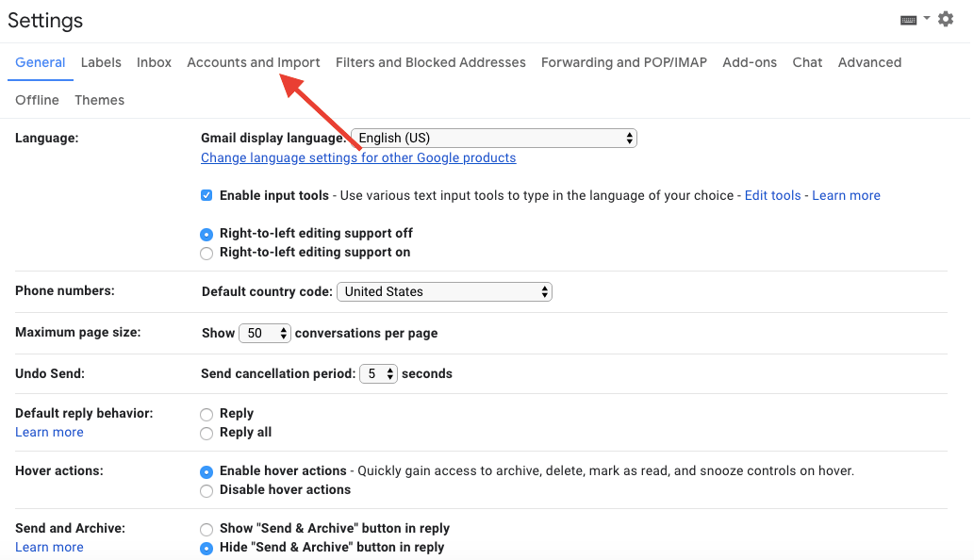Select Enable hover actions
The image size is (974, 560).
[x=206, y=471]
